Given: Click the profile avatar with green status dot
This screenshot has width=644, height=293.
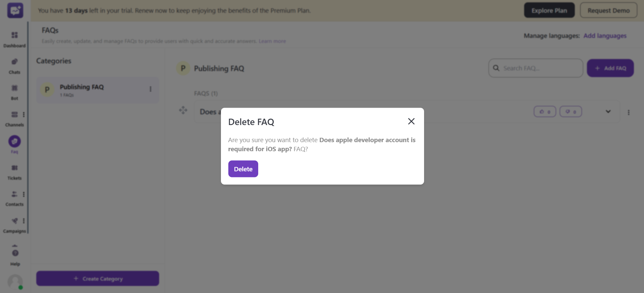Looking at the screenshot, I should click(14, 282).
